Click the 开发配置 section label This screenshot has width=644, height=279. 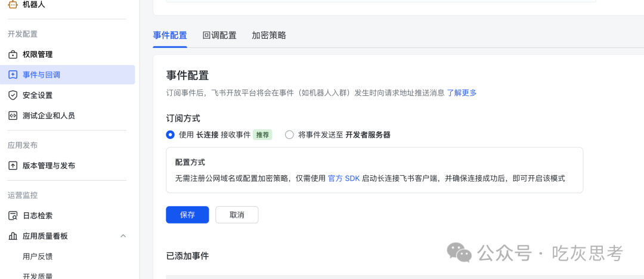click(x=23, y=34)
